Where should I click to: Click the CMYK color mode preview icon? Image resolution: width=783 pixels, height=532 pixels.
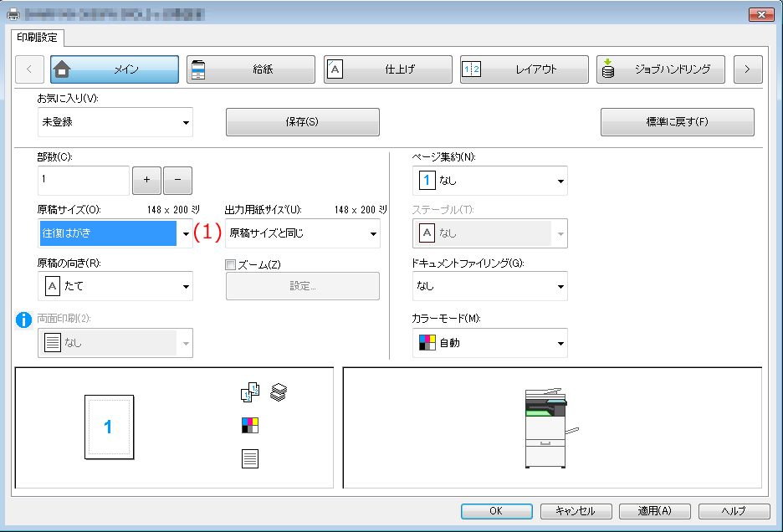pyautogui.click(x=249, y=425)
